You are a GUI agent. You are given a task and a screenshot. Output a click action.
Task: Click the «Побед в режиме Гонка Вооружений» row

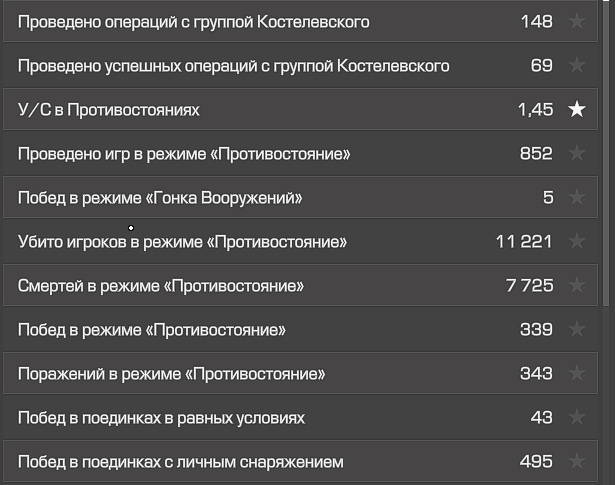(300, 197)
